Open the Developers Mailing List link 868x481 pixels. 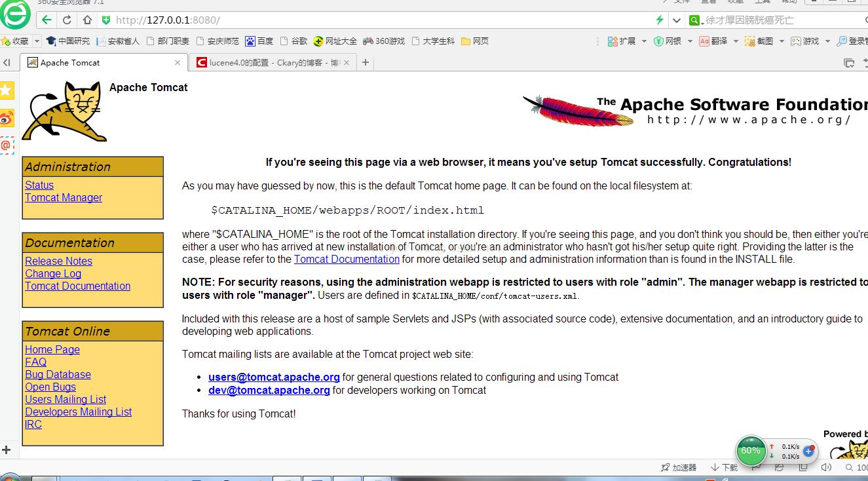(78, 412)
